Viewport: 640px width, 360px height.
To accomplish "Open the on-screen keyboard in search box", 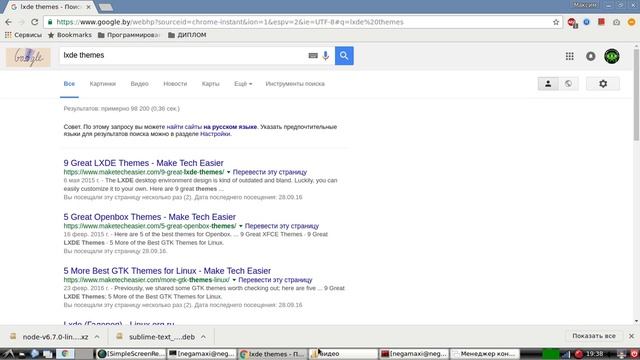I will (x=313, y=56).
